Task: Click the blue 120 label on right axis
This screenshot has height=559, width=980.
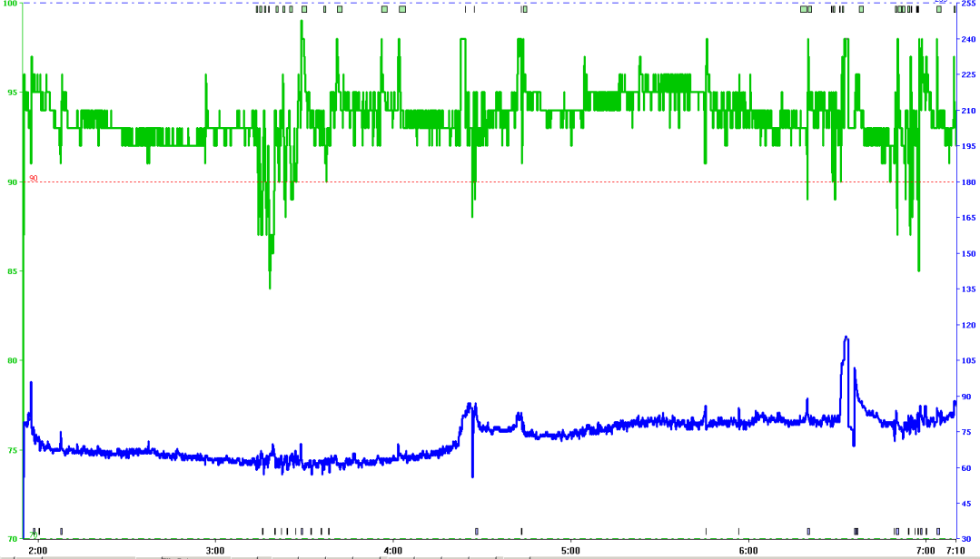Action: click(x=969, y=325)
